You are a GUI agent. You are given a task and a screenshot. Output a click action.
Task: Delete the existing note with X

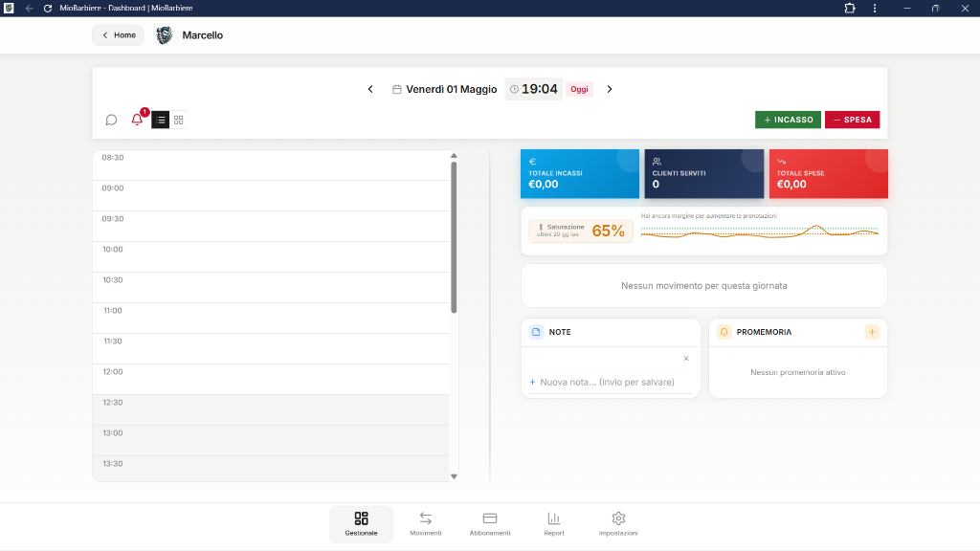pos(686,359)
